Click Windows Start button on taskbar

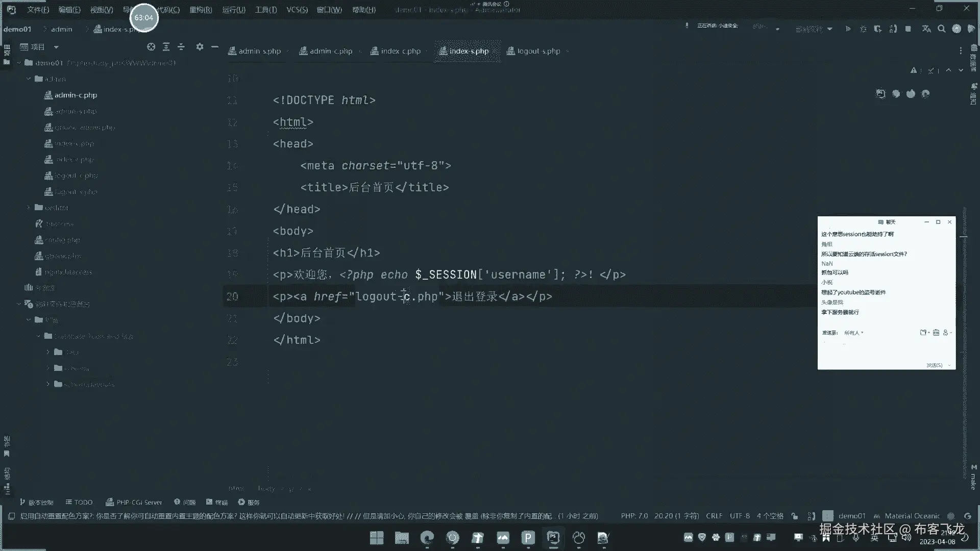(377, 538)
